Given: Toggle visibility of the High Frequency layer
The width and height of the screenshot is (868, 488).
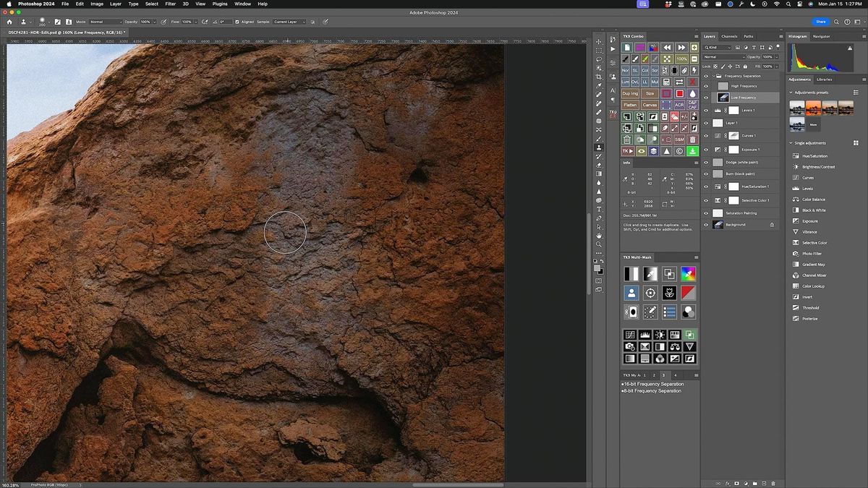Looking at the screenshot, I should (x=706, y=86).
